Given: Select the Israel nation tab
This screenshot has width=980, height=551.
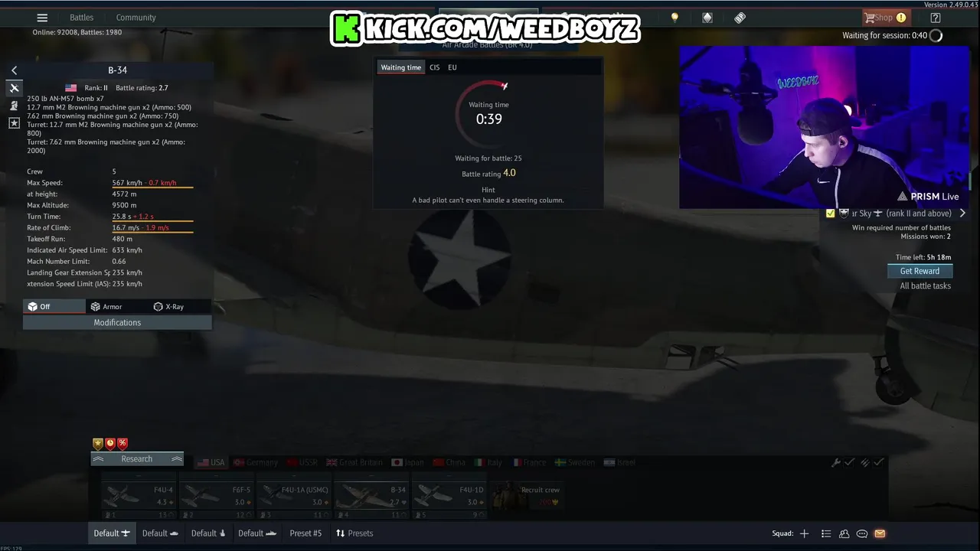Looking at the screenshot, I should (x=620, y=462).
